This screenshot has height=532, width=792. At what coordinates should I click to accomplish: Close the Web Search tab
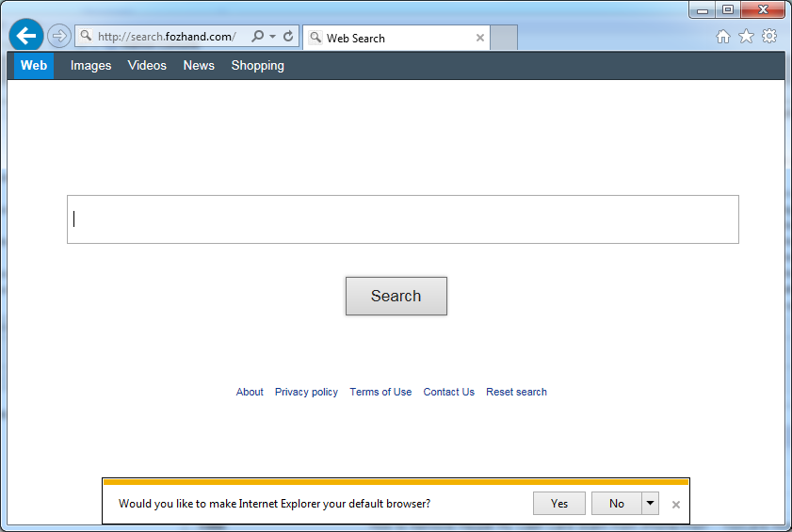tap(480, 38)
